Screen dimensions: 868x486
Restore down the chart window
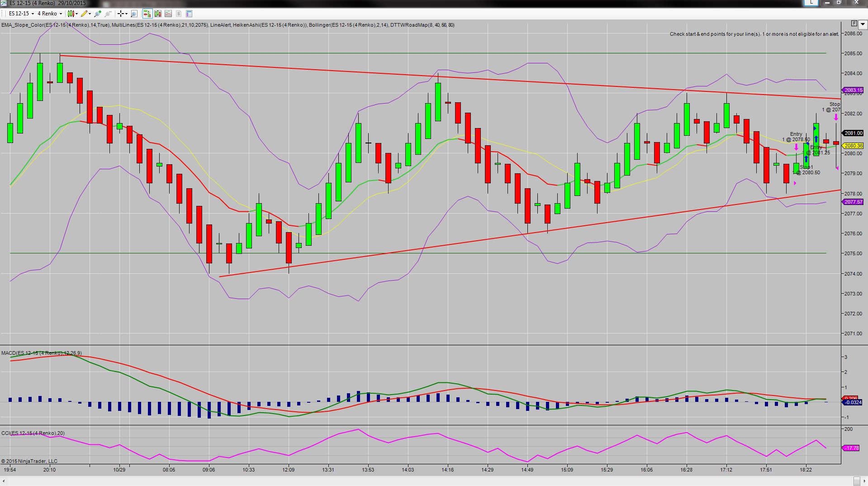pyautogui.click(x=839, y=3)
